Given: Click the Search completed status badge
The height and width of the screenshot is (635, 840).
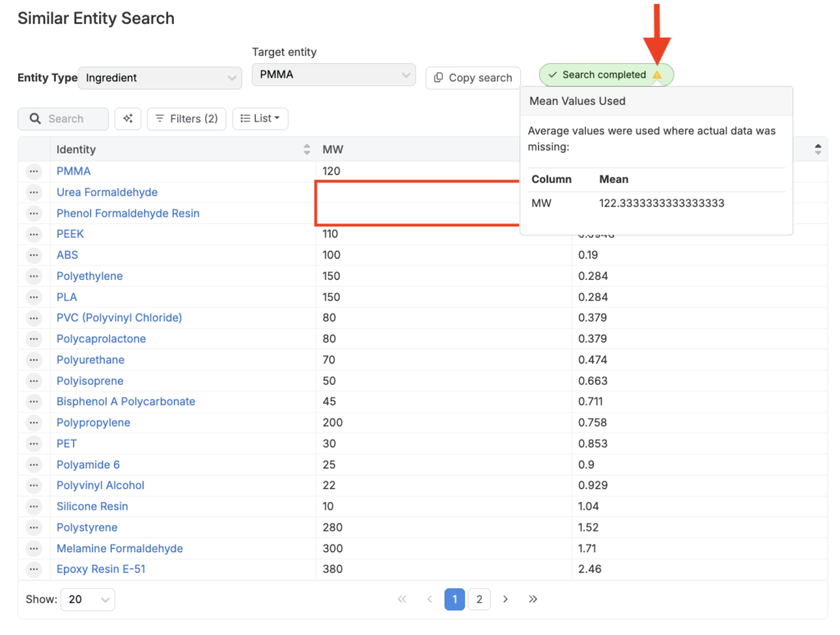Looking at the screenshot, I should point(597,75).
